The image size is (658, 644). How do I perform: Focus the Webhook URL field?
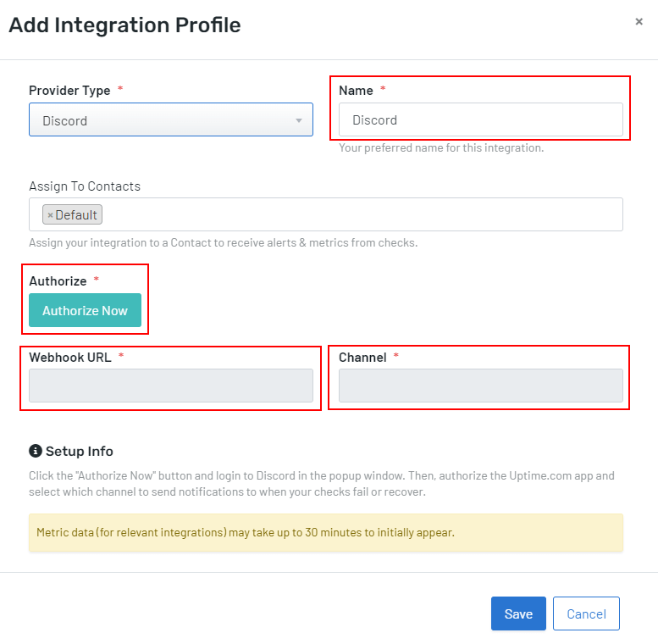171,386
